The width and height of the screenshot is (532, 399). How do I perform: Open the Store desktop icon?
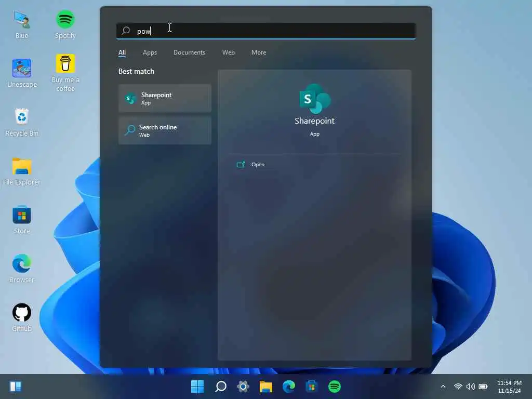tap(22, 220)
